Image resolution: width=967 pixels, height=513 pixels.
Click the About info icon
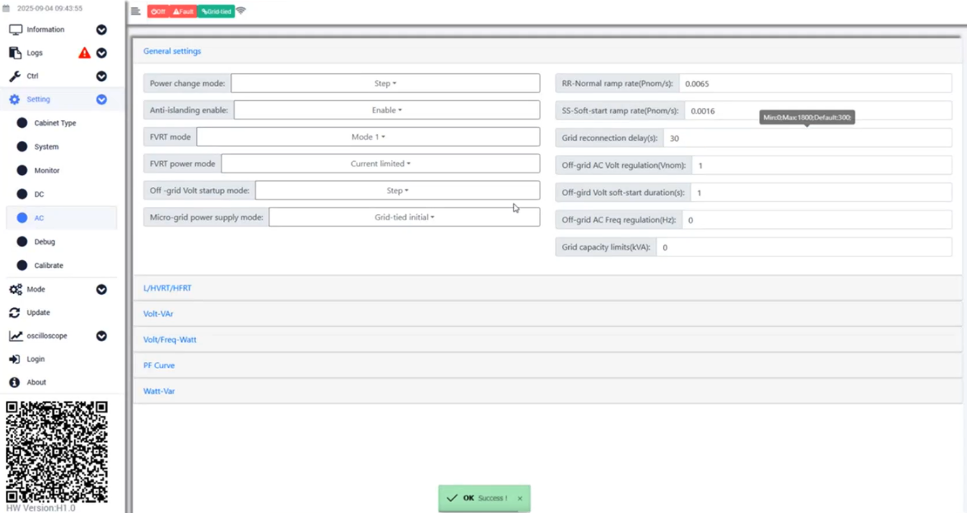(x=15, y=382)
